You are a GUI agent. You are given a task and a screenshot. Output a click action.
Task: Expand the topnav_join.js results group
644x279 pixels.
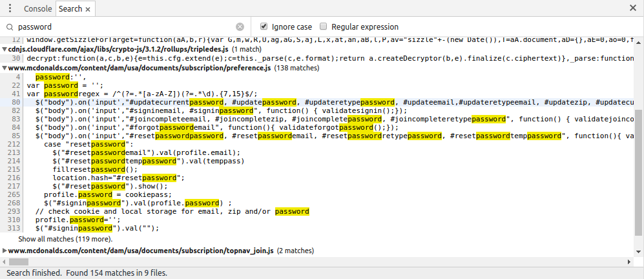pos(5,251)
